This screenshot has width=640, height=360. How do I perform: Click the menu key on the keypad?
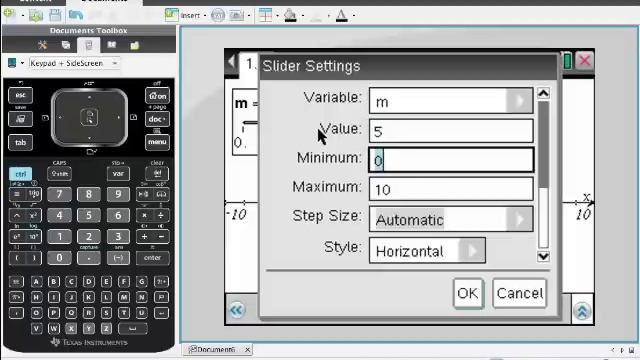tap(158, 142)
